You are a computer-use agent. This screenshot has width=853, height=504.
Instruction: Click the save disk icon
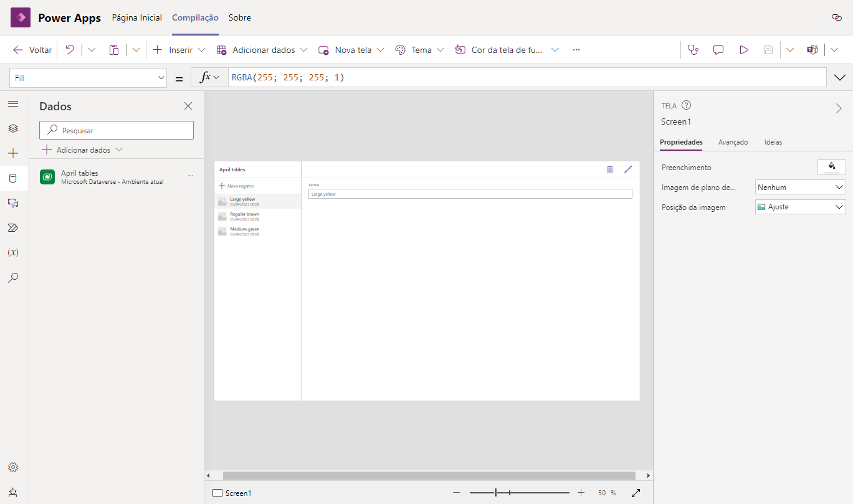(x=768, y=50)
